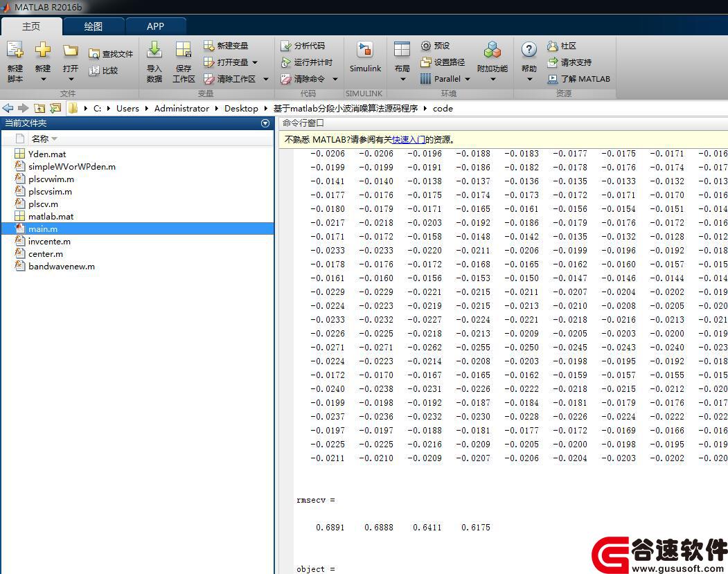The width and height of the screenshot is (728, 574).
Task: Click the up one folder icon
Action: 39,109
